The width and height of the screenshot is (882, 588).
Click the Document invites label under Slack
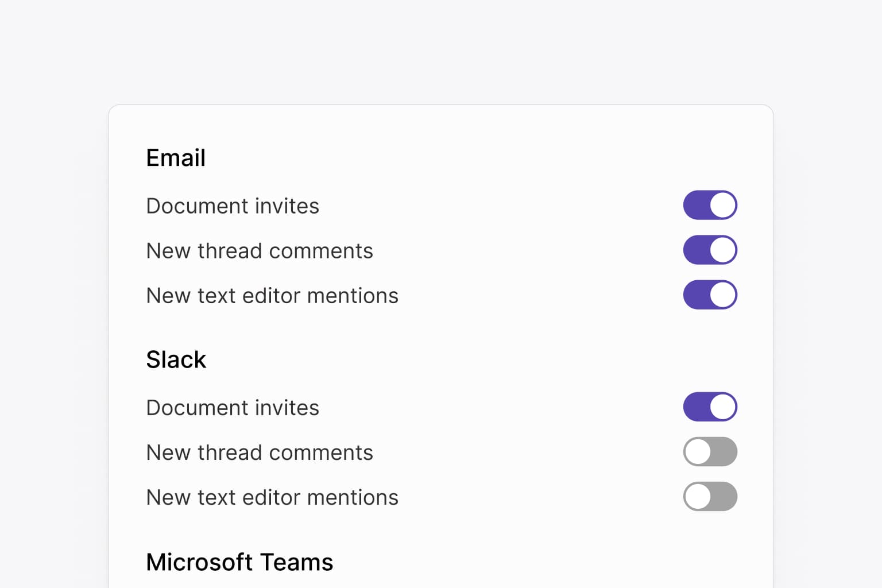tap(233, 408)
